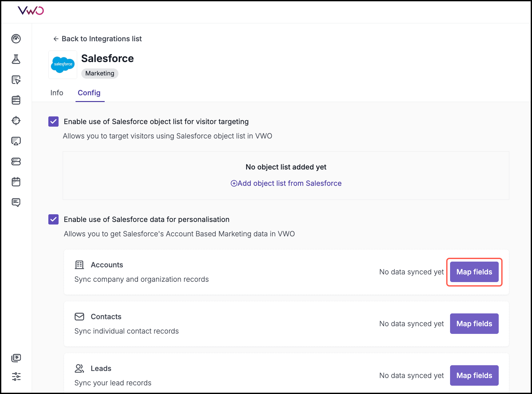Viewport: 532px width, 394px height.
Task: Click Map fields for Contacts
Action: tap(474, 324)
